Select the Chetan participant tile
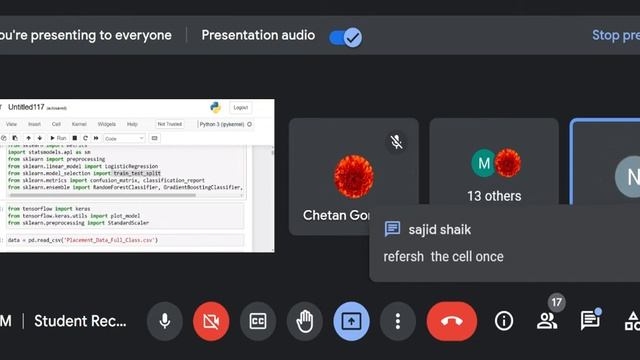The image size is (640, 360). pyautogui.click(x=353, y=176)
